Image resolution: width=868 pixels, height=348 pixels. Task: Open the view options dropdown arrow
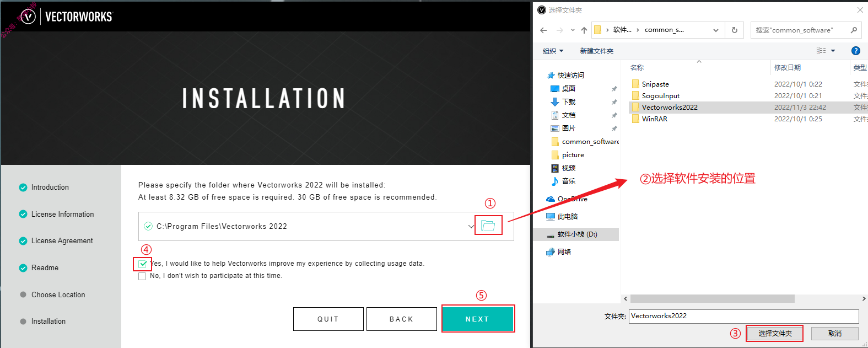[833, 51]
